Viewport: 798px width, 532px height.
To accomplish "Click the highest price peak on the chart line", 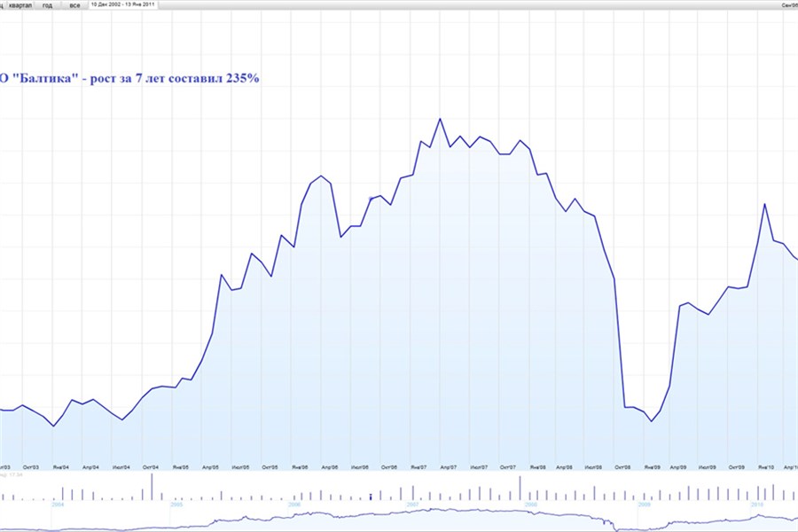I will (440, 119).
